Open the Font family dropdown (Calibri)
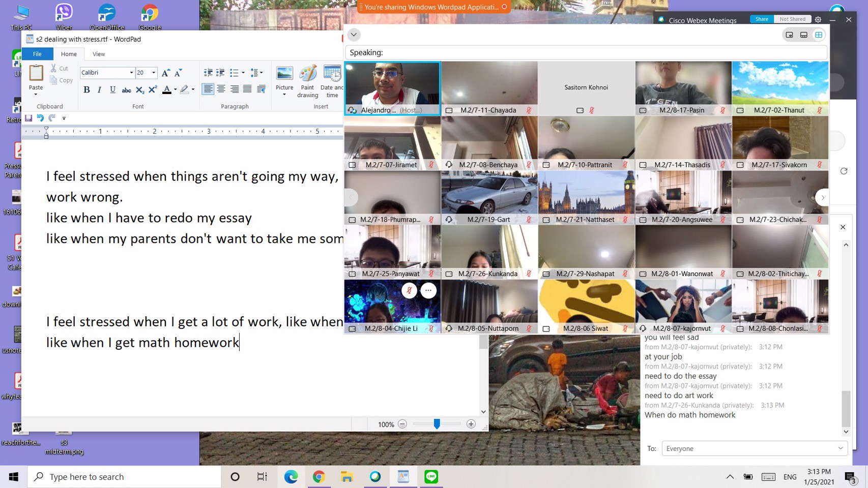This screenshot has width=868, height=488. [x=131, y=73]
